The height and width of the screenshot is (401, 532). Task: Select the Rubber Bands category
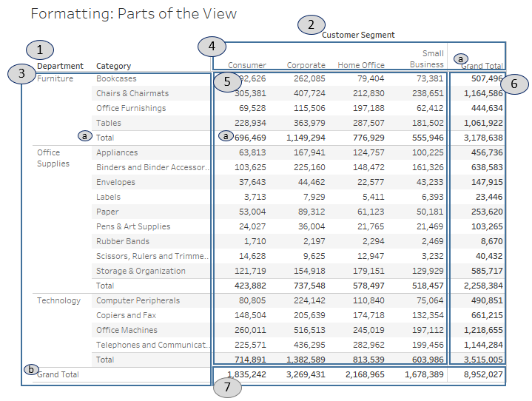tap(123, 241)
